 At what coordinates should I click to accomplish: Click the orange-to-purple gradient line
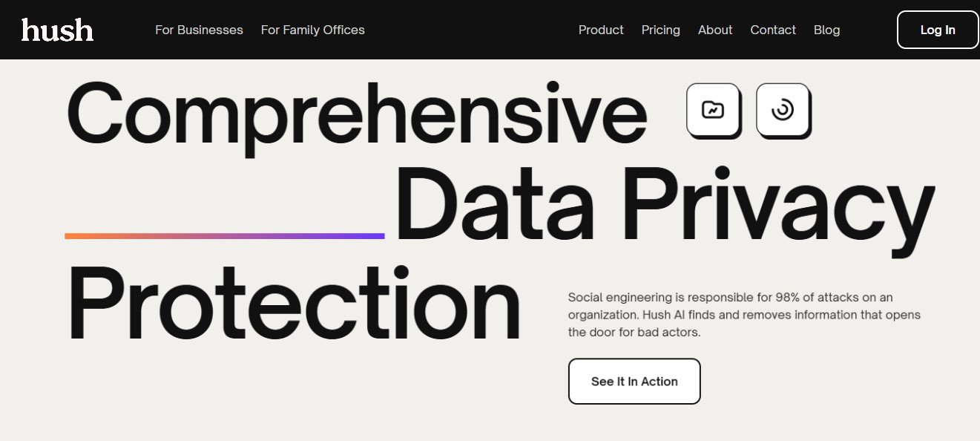click(224, 236)
